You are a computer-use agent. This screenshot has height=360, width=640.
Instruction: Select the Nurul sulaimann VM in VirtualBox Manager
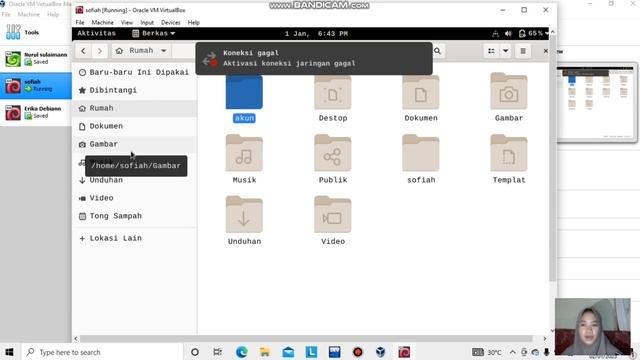point(36,59)
